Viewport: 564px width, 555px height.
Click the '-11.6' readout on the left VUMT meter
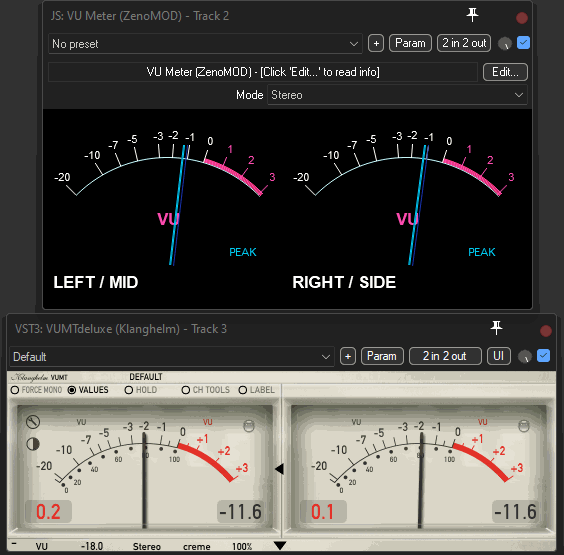pyautogui.click(x=240, y=511)
